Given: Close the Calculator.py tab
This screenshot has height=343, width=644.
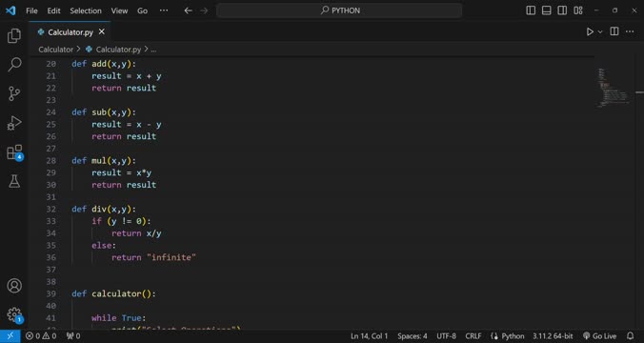Looking at the screenshot, I should [x=101, y=31].
